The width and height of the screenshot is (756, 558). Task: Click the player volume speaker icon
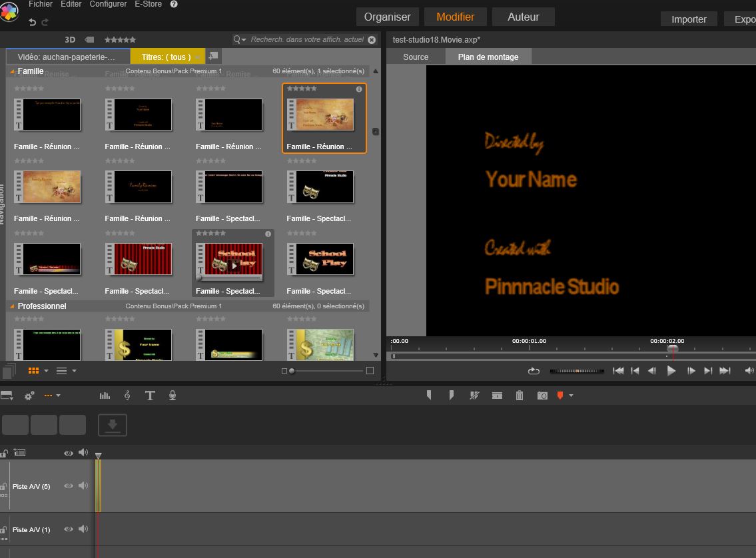tap(749, 370)
